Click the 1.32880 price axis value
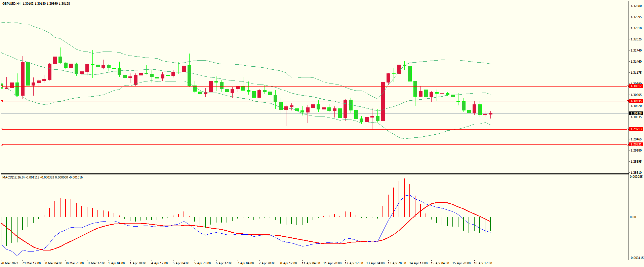 coord(636,6)
